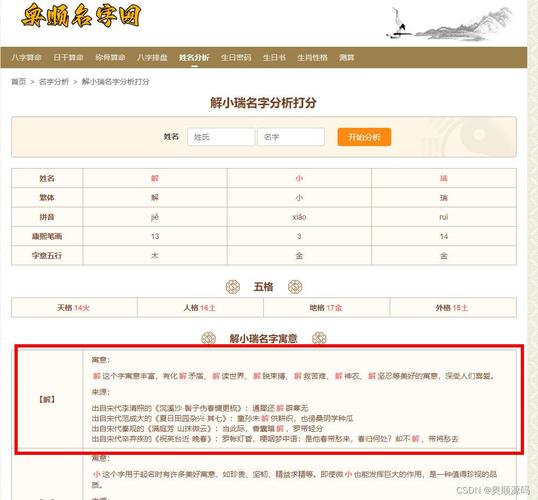Screen dimensions: 538x500
Task: Switch to 姓名分析 navigation tab
Action: click(x=194, y=57)
